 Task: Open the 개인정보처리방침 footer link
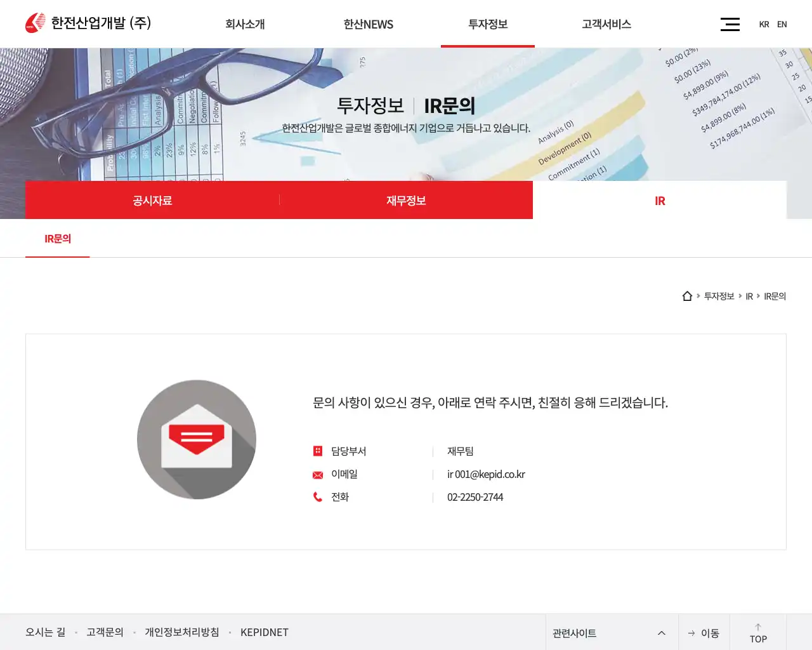click(x=181, y=632)
